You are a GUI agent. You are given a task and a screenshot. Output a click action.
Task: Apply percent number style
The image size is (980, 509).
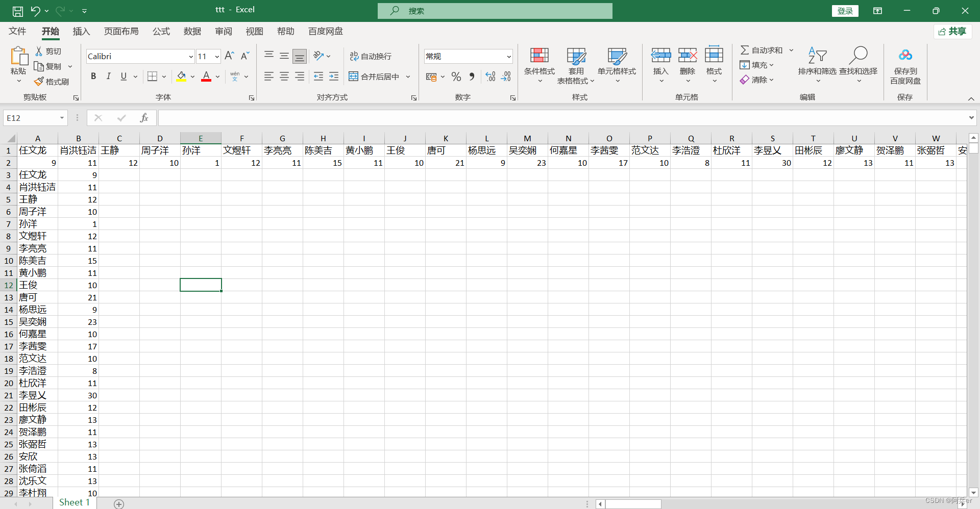pyautogui.click(x=456, y=77)
